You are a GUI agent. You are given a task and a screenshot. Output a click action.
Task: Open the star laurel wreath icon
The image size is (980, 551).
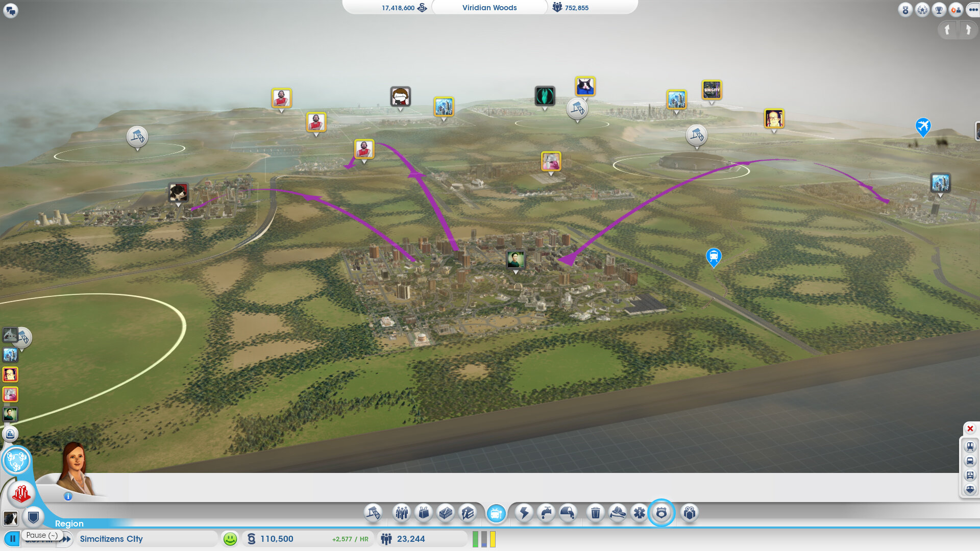point(922,10)
